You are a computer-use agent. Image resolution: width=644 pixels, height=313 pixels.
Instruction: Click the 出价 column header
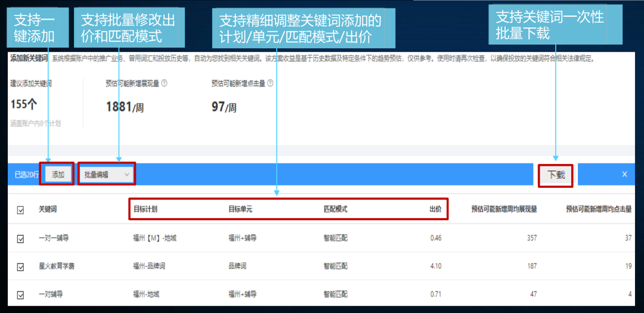pyautogui.click(x=436, y=209)
